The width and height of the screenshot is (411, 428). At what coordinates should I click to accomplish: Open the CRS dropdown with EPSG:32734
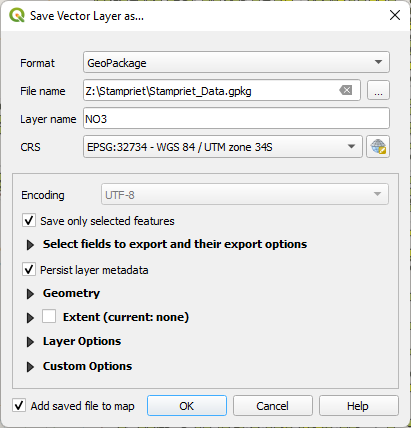pos(223,146)
